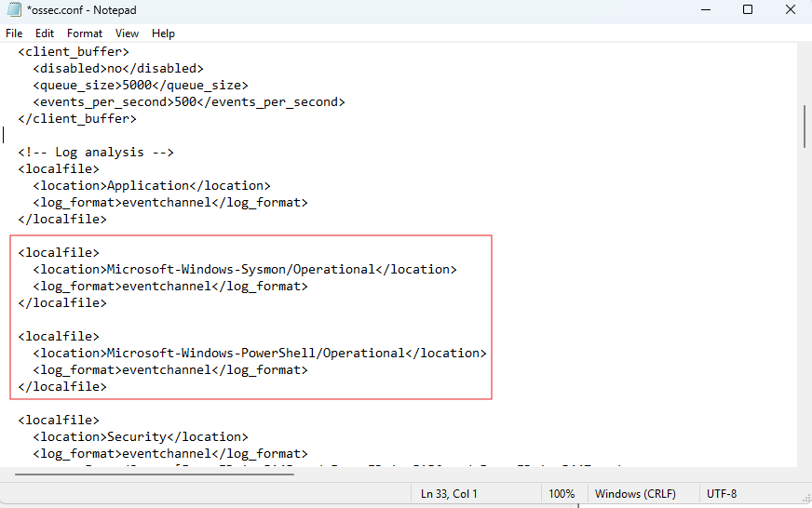The height and width of the screenshot is (508, 812).
Task: Click the Notepad icon in title bar
Action: pyautogui.click(x=12, y=10)
